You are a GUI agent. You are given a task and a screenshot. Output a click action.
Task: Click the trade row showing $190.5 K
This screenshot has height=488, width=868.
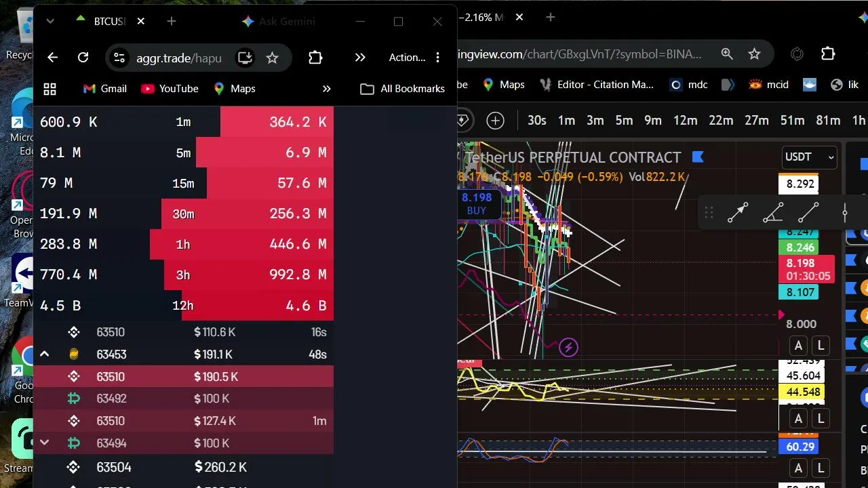183,376
